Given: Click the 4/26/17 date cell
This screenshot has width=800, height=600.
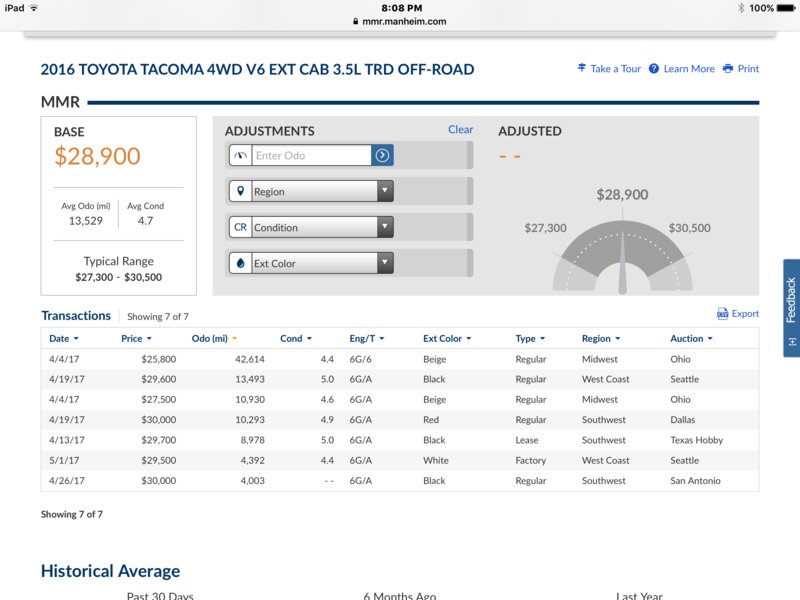Looking at the screenshot, I should [x=67, y=481].
